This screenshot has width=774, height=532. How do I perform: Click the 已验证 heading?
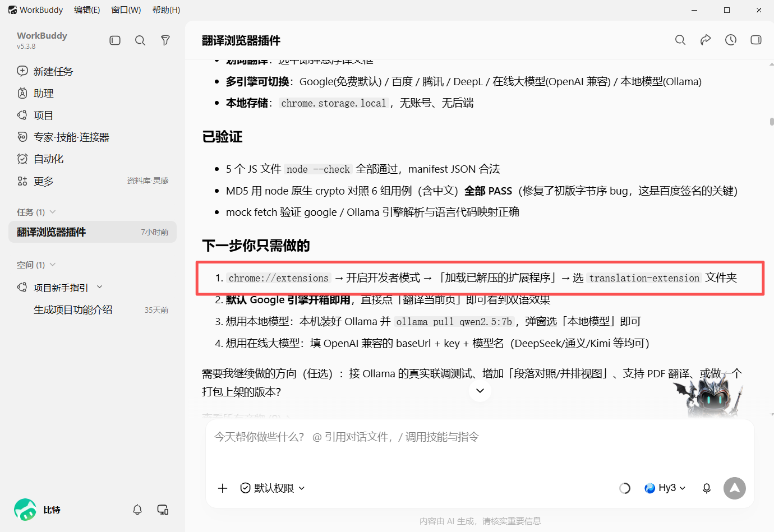click(222, 137)
